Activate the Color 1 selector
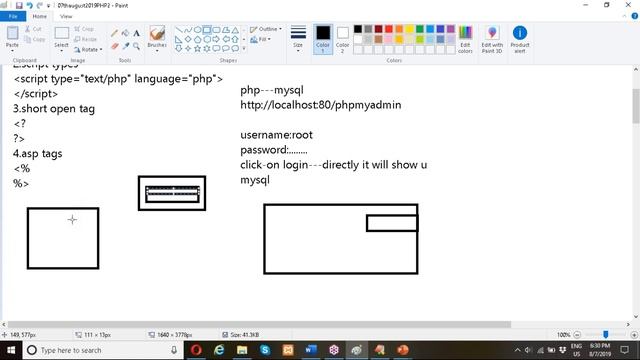Image resolution: width=640 pixels, height=360 pixels. click(323, 39)
